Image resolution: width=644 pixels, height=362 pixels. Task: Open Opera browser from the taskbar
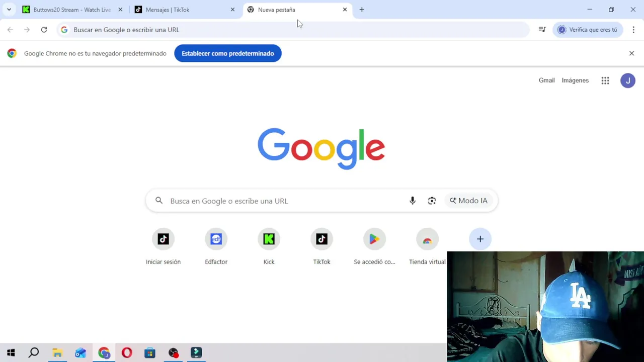click(127, 353)
